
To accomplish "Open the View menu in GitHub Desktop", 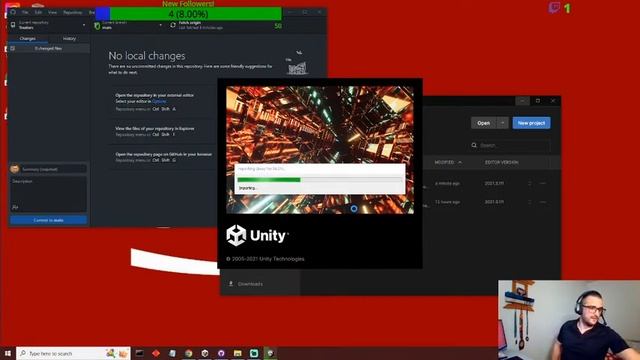I will click(52, 12).
